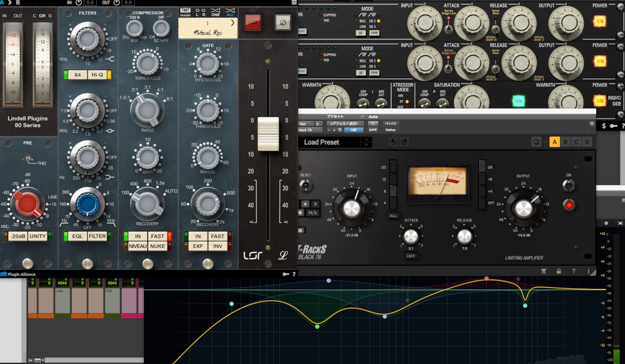The height and width of the screenshot is (364, 625).
Task: Redo in T-RackS Black 76
Action: tap(405, 142)
